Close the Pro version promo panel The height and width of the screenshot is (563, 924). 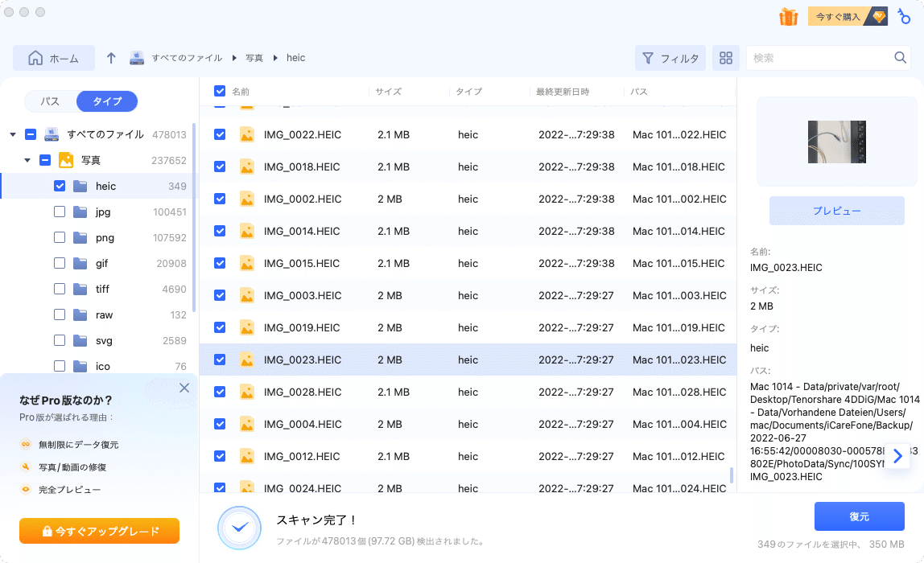184,388
